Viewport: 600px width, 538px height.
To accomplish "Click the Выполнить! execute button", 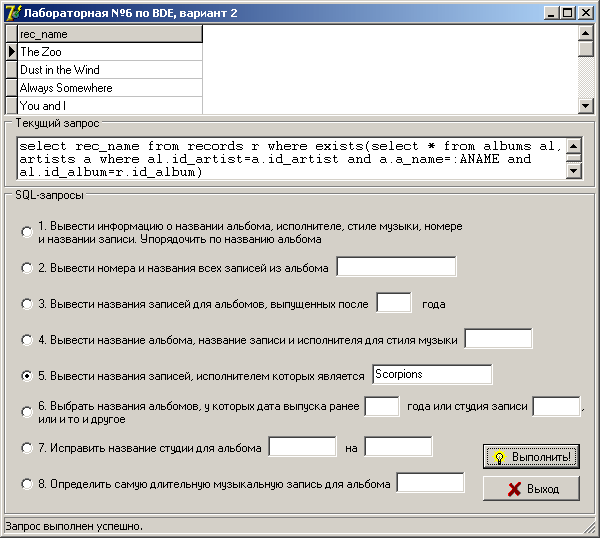I will [531, 456].
